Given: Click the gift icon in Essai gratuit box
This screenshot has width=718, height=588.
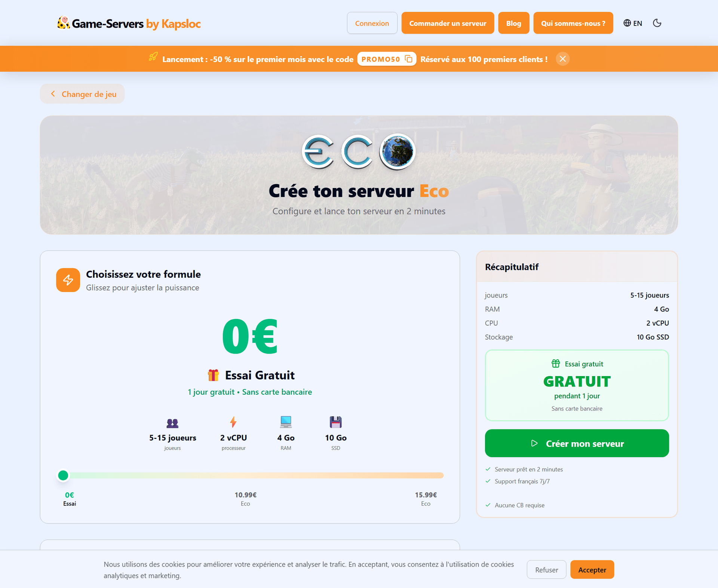Looking at the screenshot, I should [x=556, y=363].
